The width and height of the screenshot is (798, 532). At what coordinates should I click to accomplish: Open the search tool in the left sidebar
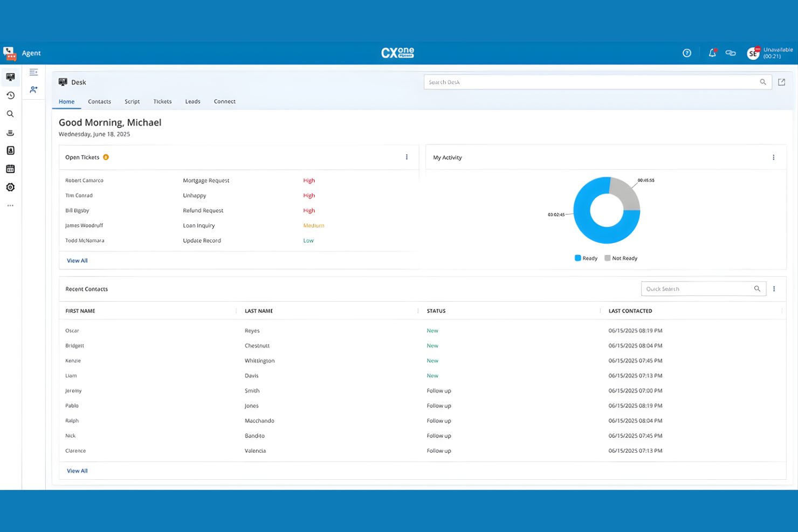tap(10, 114)
